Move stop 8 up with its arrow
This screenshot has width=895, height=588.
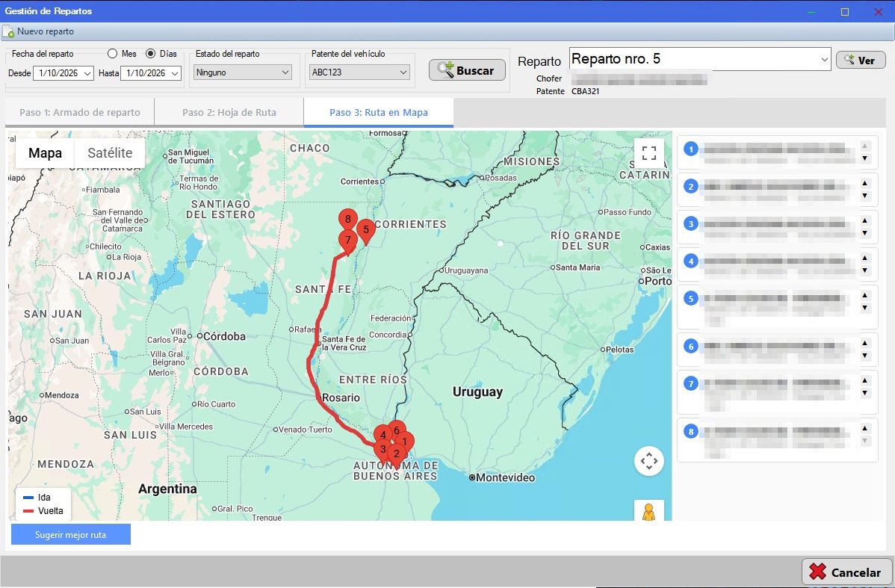(x=865, y=428)
